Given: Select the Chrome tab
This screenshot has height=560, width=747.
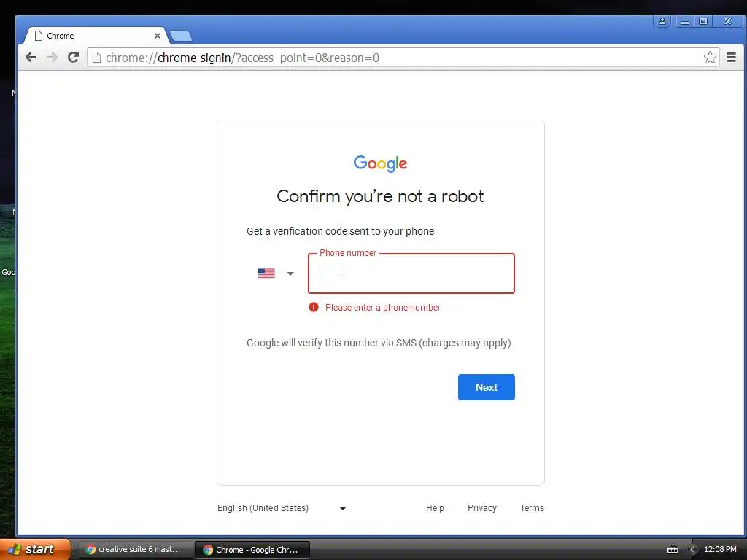Looking at the screenshot, I should (96, 36).
